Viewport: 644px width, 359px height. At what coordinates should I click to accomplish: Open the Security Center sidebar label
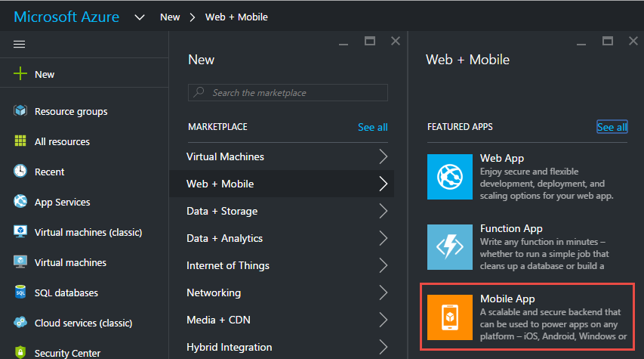pyautogui.click(x=67, y=353)
